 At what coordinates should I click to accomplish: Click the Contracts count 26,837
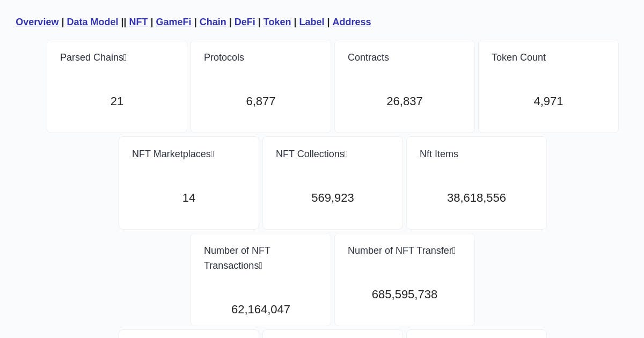click(x=405, y=101)
